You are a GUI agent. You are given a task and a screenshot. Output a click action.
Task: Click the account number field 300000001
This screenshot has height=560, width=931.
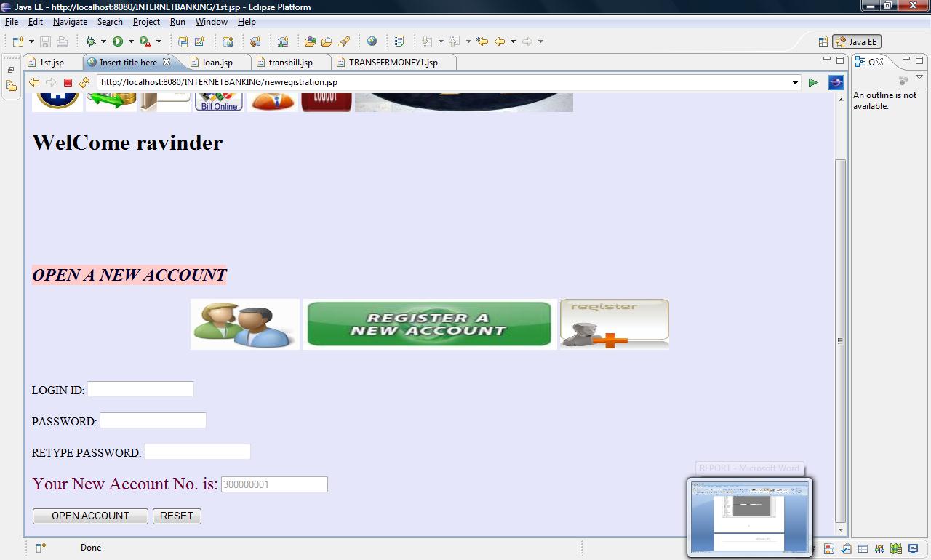274,484
